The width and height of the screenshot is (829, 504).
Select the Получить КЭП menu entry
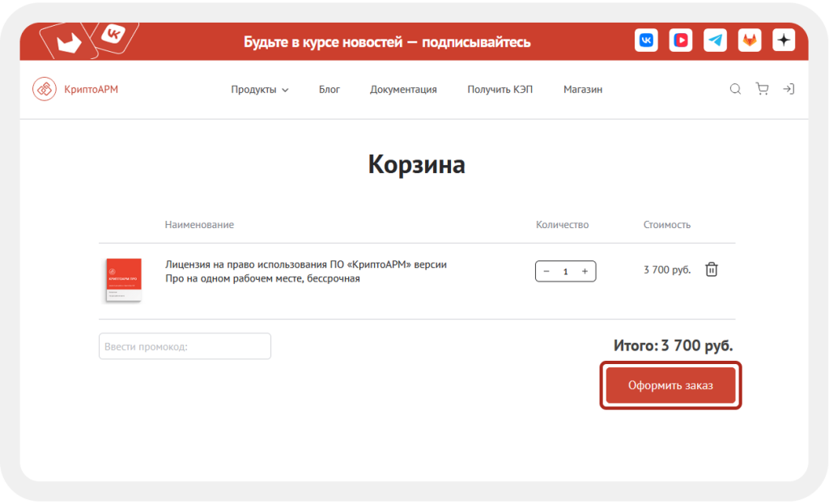point(500,89)
